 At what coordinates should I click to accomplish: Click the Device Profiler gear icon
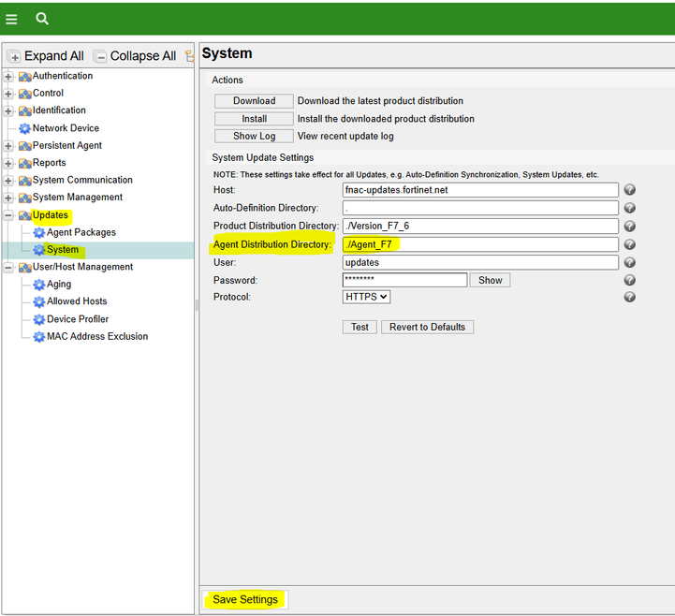click(x=39, y=319)
